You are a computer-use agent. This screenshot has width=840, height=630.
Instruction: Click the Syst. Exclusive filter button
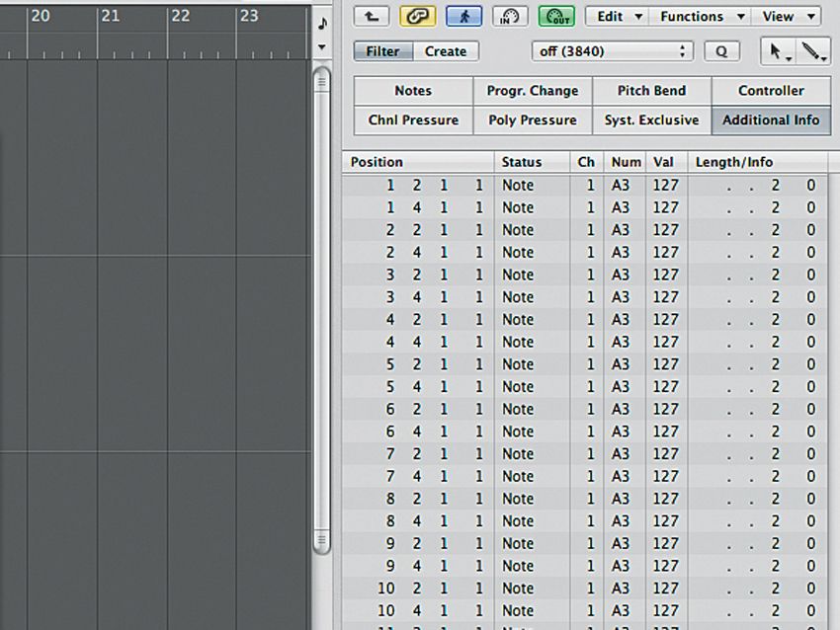651,120
